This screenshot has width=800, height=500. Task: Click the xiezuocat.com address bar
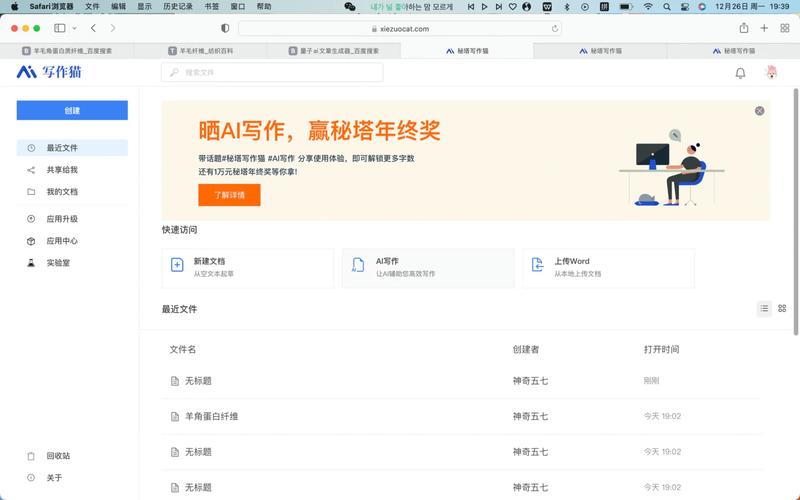(400, 29)
